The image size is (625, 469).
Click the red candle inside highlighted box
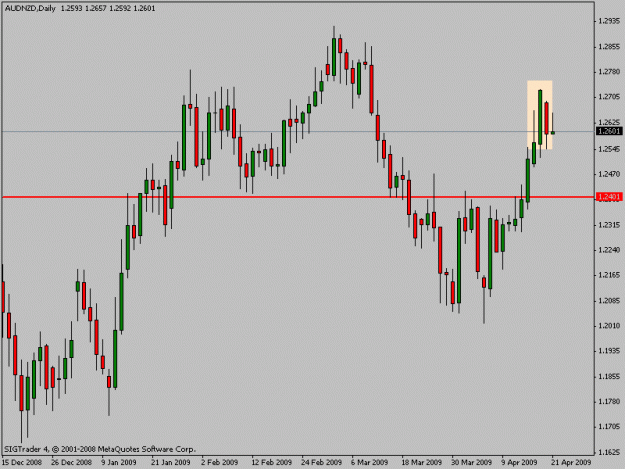tap(546, 118)
